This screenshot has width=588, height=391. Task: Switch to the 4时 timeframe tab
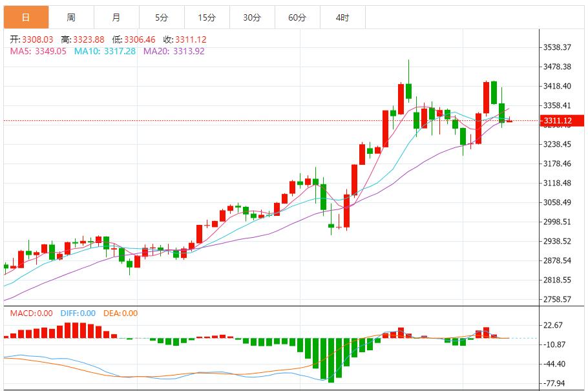click(342, 17)
